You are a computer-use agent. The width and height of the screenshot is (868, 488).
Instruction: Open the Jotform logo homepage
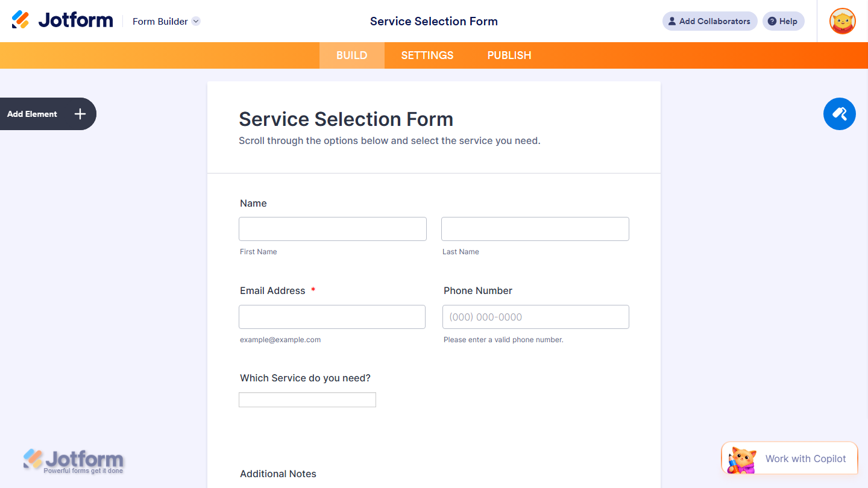[x=62, y=19]
